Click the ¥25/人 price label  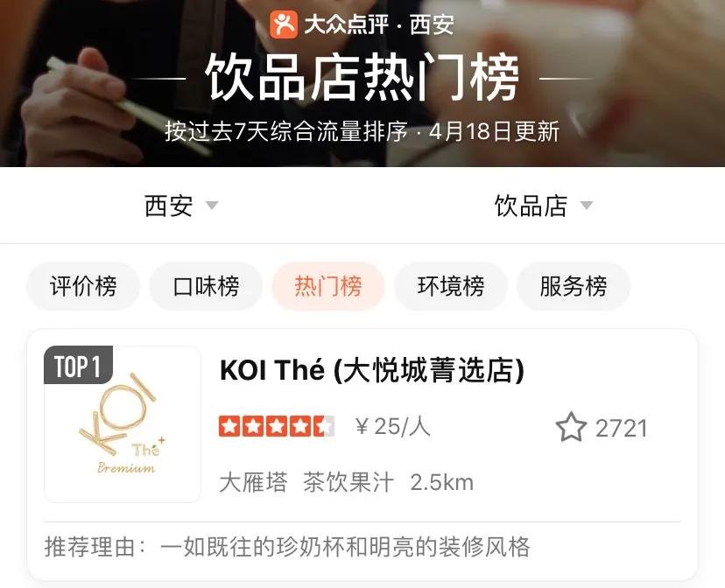tap(393, 426)
